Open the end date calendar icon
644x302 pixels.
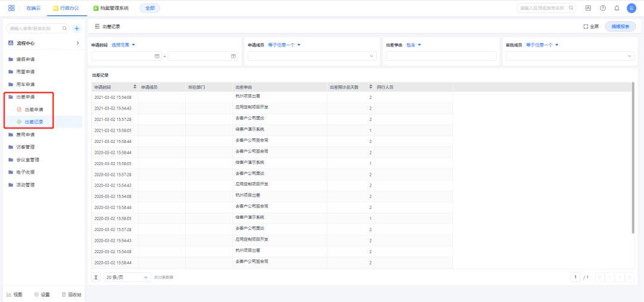pos(233,56)
